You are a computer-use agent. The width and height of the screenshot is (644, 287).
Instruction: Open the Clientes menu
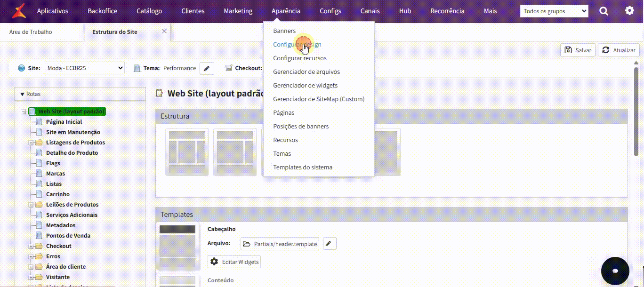click(x=193, y=11)
